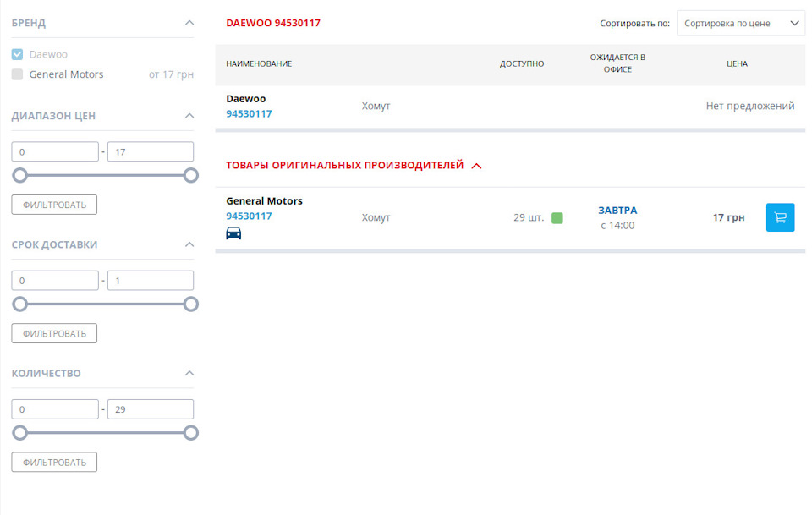Open Daewoo part number 94530117 link
Screen dimensions: 812x515
click(249, 114)
